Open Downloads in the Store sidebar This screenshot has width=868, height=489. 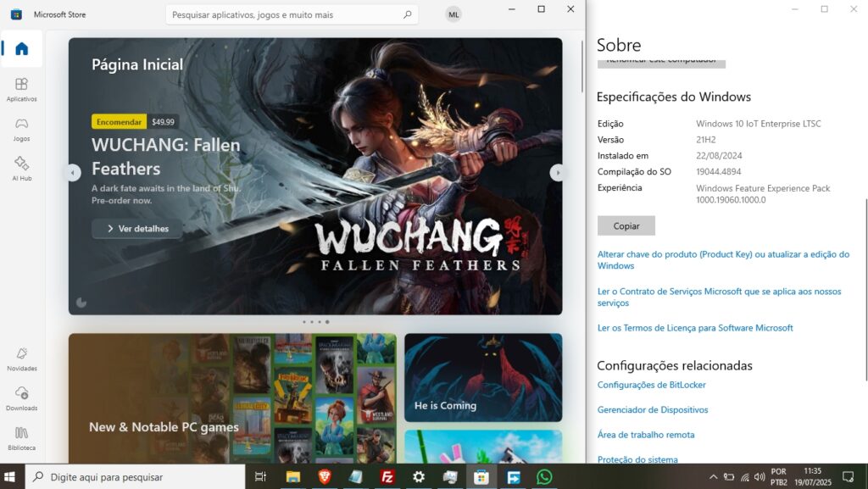[x=21, y=399]
